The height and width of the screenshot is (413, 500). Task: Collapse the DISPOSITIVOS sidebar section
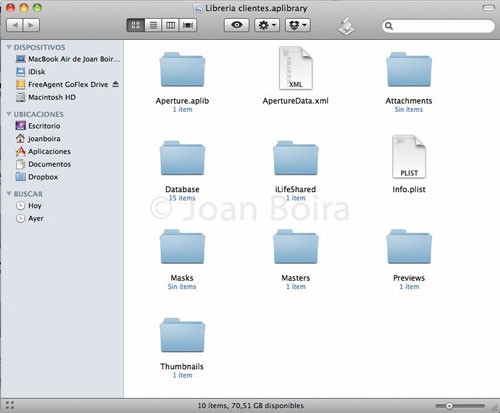pyautogui.click(x=9, y=47)
